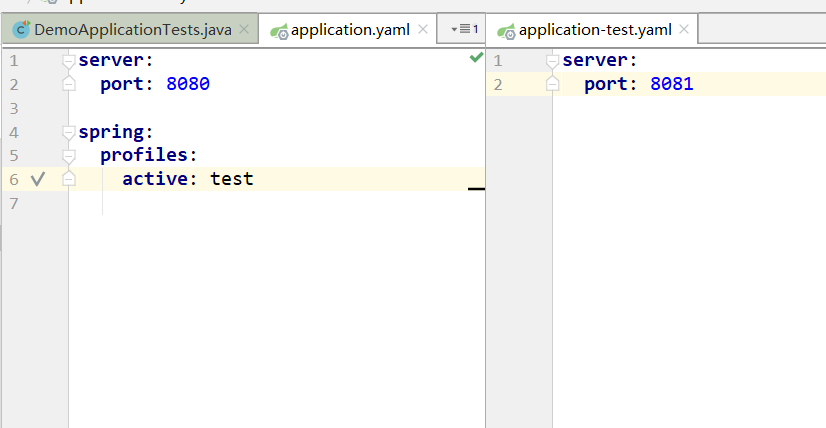The width and height of the screenshot is (826, 428).
Task: Click fold end marker on line 2 of application.yaml
Action: (x=68, y=84)
